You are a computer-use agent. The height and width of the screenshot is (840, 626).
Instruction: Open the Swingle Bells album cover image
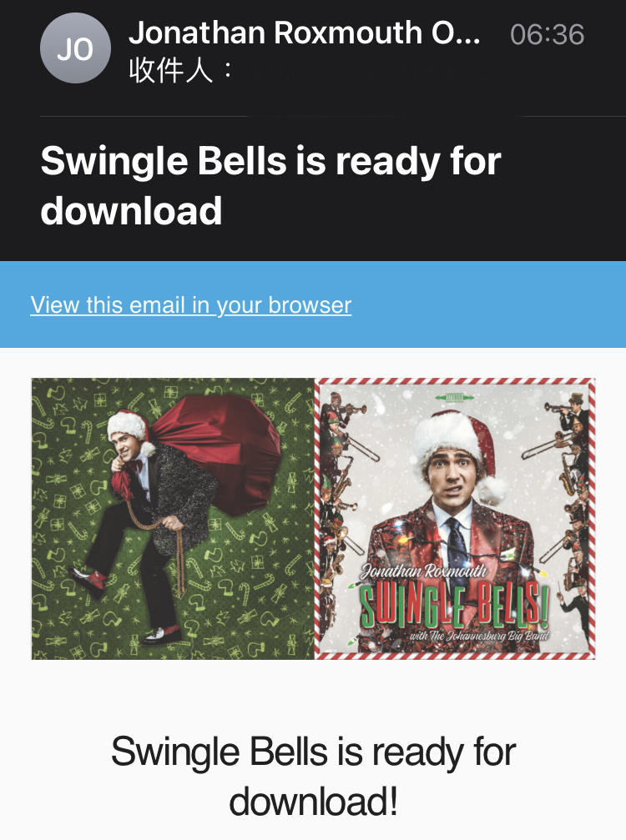point(455,519)
